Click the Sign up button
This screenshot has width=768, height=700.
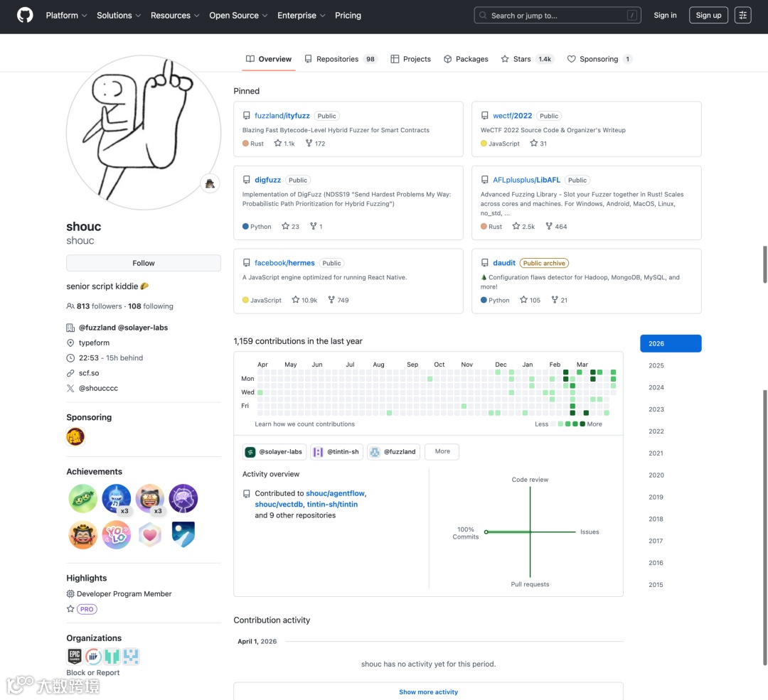(708, 15)
